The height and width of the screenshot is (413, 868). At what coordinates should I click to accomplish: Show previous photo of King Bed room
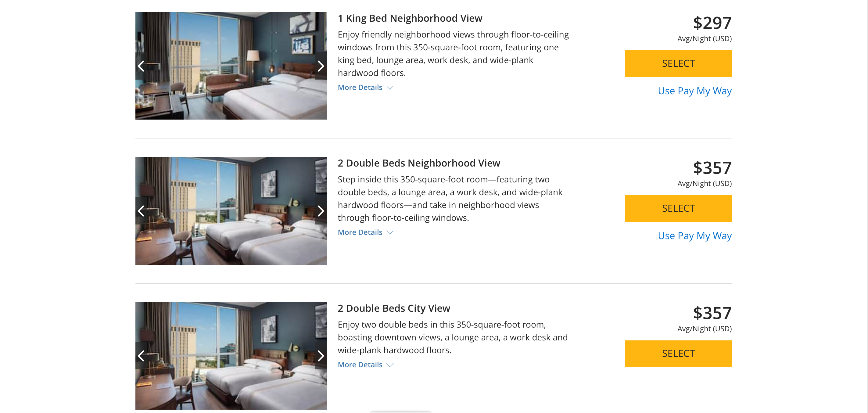[141, 66]
